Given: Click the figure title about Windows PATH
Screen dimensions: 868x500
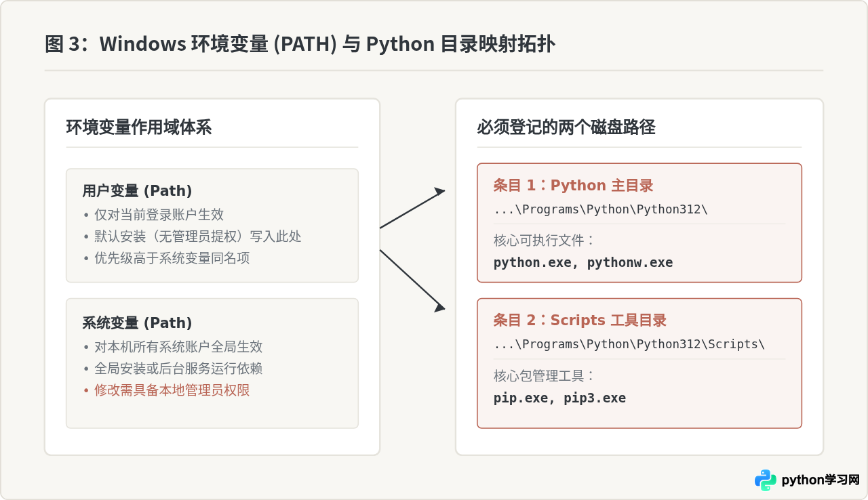Looking at the screenshot, I should (x=300, y=44).
